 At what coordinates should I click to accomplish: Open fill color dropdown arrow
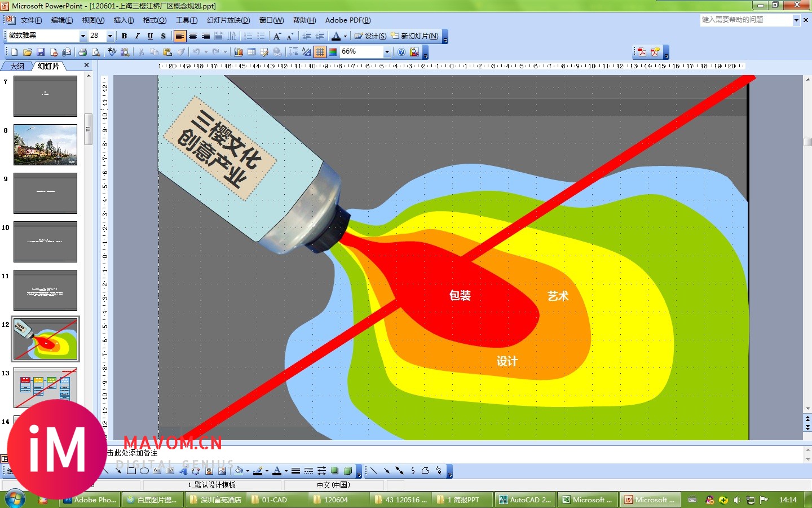[x=248, y=471]
